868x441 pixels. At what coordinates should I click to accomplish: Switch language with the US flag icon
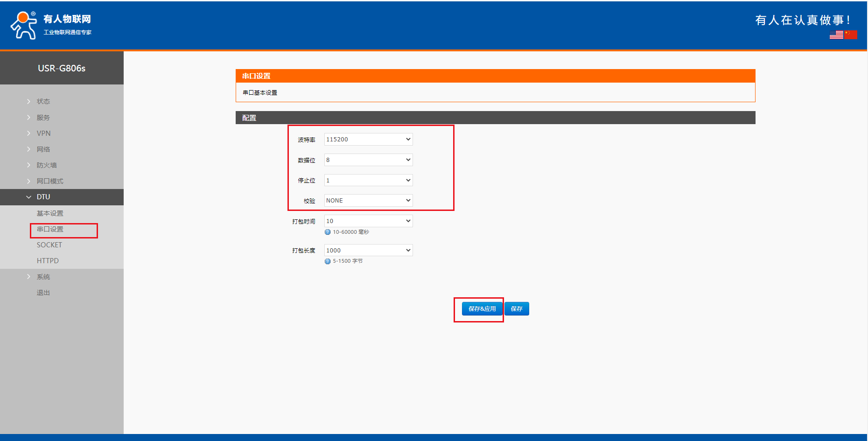836,35
